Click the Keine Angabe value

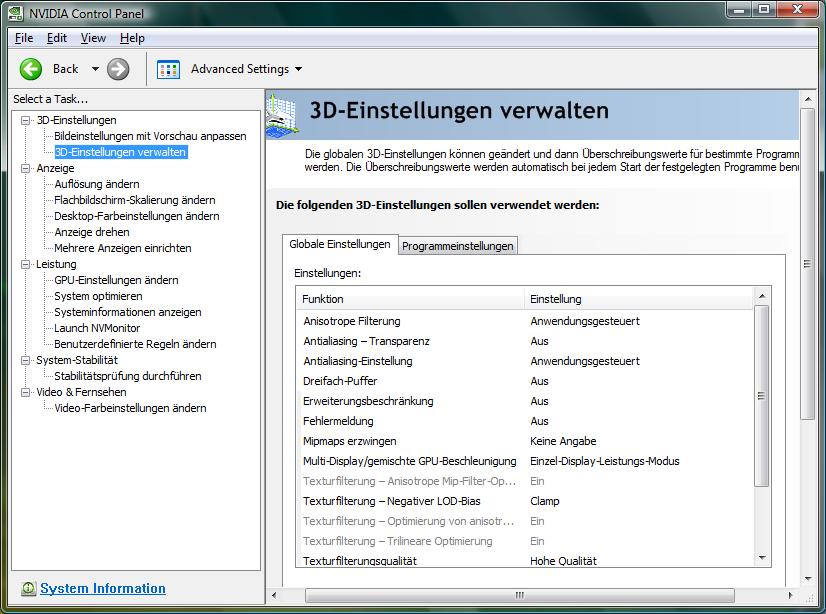(x=563, y=441)
